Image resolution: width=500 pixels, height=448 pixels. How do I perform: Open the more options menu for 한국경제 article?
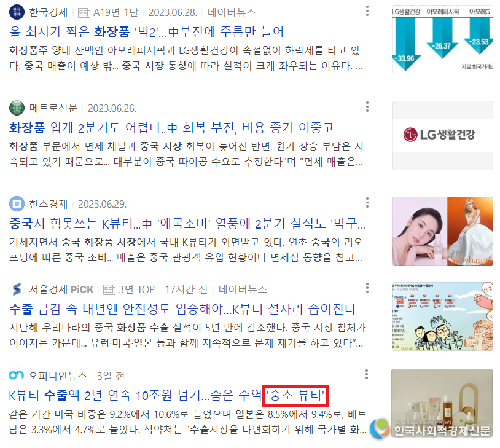pyautogui.click(x=367, y=11)
